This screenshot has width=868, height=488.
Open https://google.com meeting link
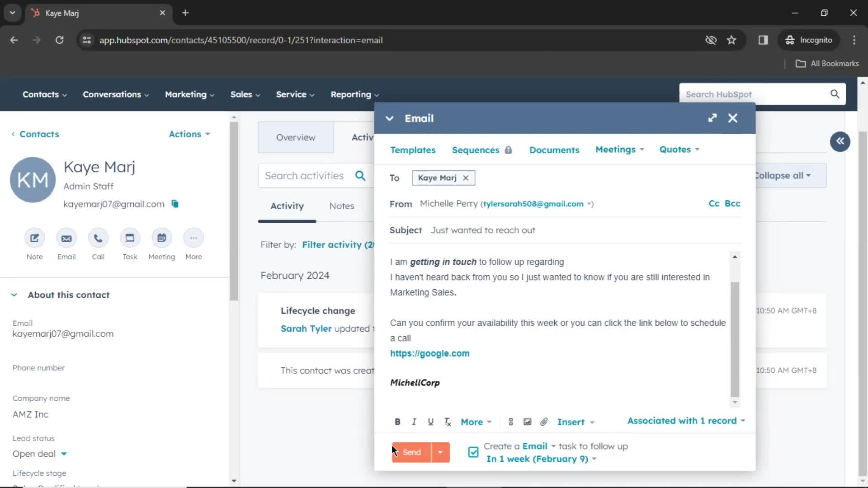430,353
